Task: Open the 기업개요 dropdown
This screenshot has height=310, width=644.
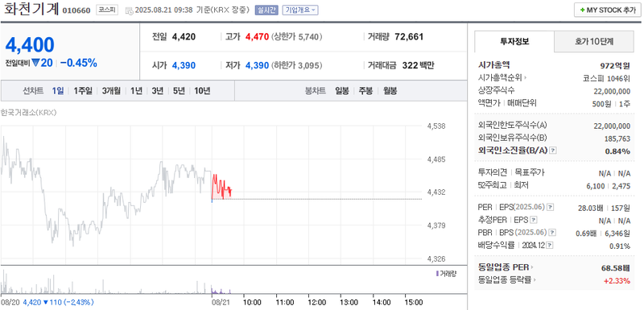Action: pyautogui.click(x=300, y=10)
